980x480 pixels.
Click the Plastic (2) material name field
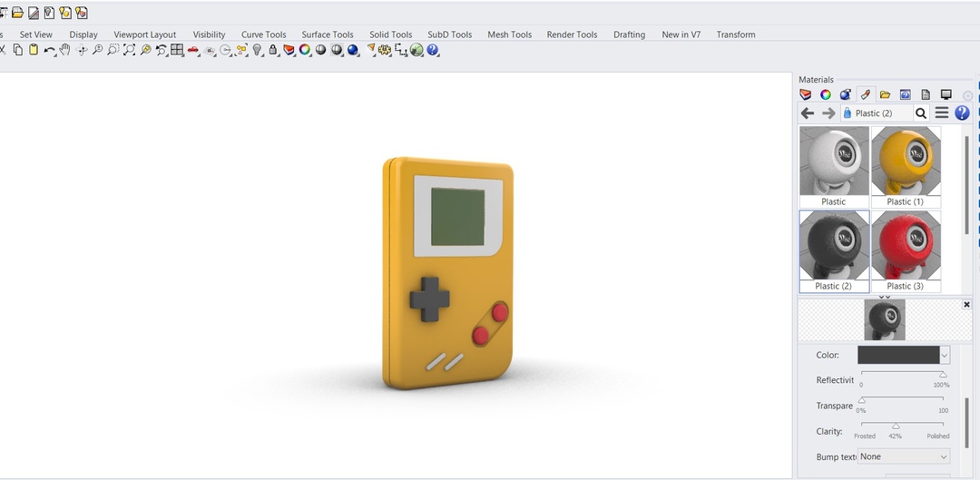[x=877, y=113]
